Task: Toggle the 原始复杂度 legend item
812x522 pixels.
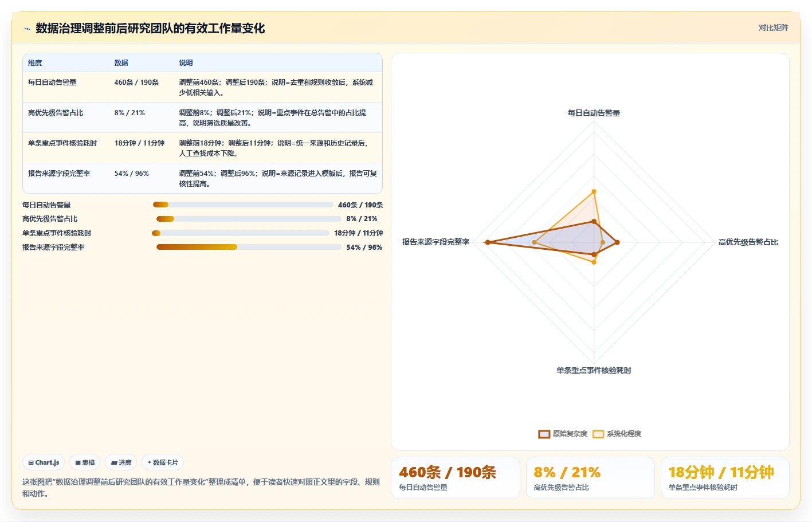Action: point(563,434)
